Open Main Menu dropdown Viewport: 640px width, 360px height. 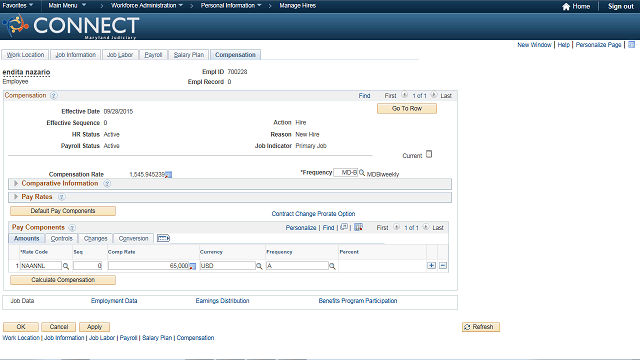click(x=67, y=6)
